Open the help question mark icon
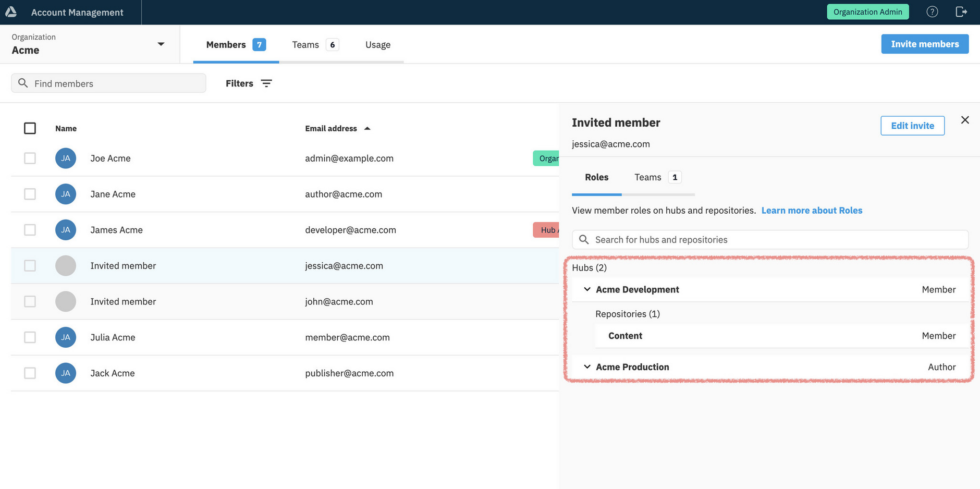 932,12
